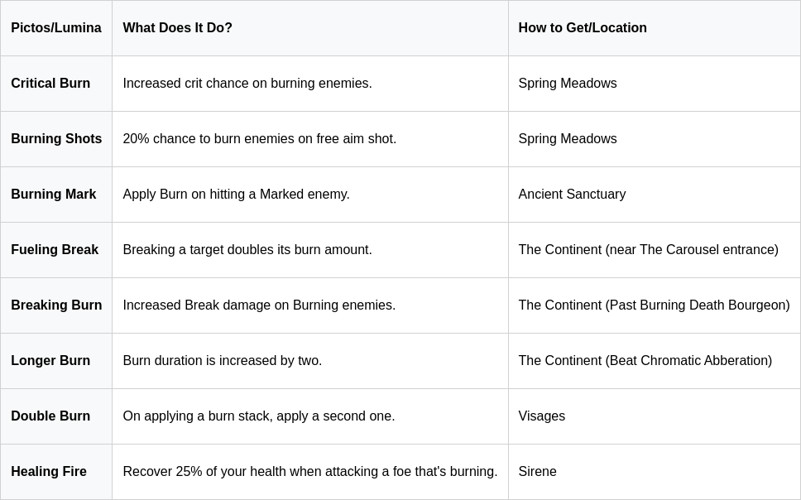The image size is (801, 500).
Task: Click the Ancient Sanctuary location text
Action: coord(572,194)
